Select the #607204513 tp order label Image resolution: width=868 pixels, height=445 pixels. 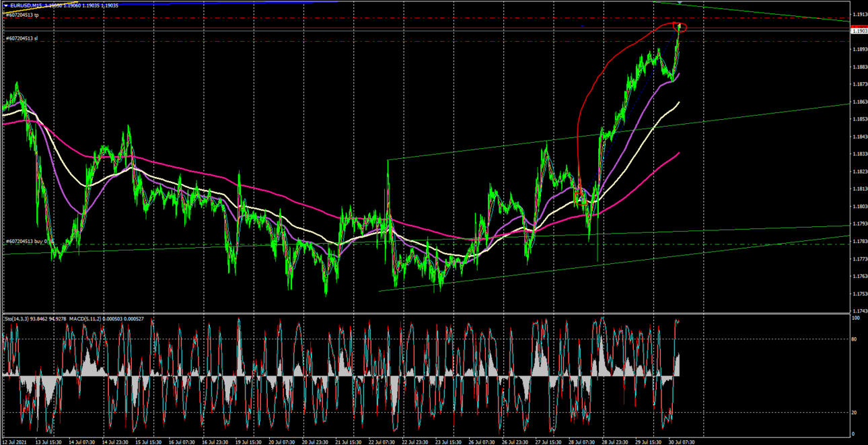point(22,14)
